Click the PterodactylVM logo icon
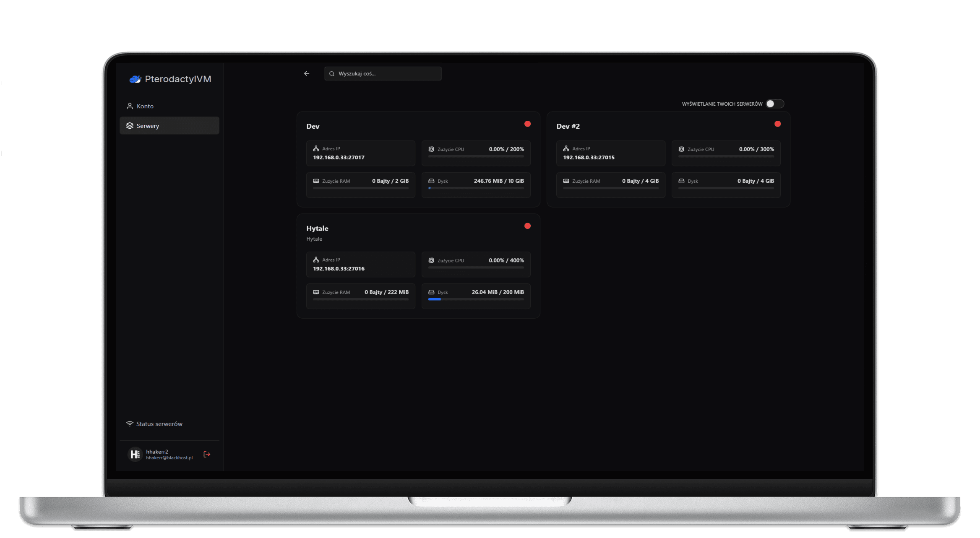The image size is (980, 538). [135, 79]
